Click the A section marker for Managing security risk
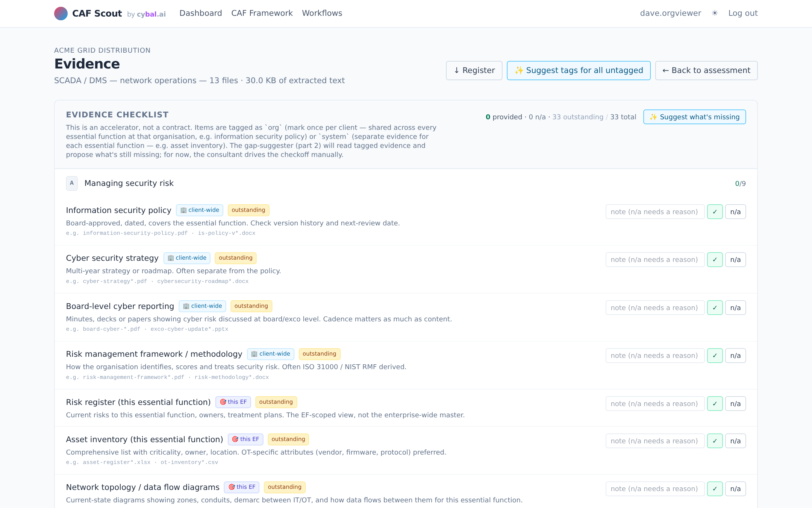 tap(72, 183)
